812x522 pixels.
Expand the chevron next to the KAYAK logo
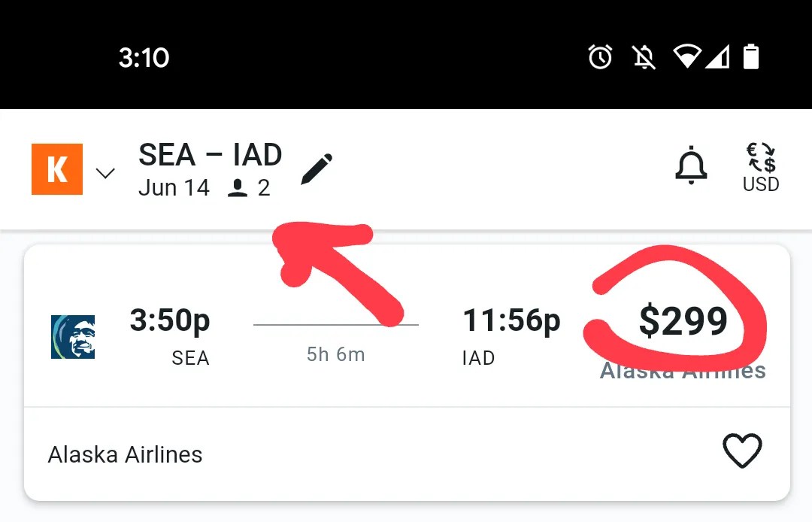tap(105, 173)
